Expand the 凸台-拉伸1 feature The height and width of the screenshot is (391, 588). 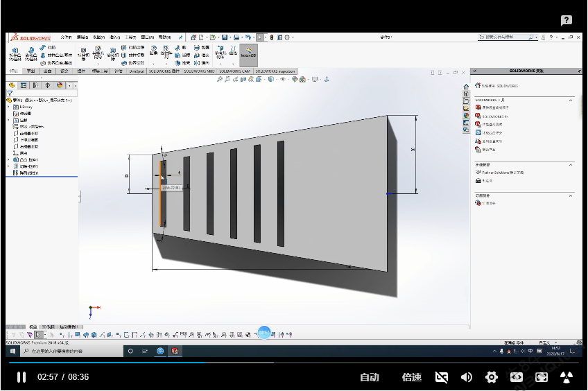pyautogui.click(x=9, y=159)
